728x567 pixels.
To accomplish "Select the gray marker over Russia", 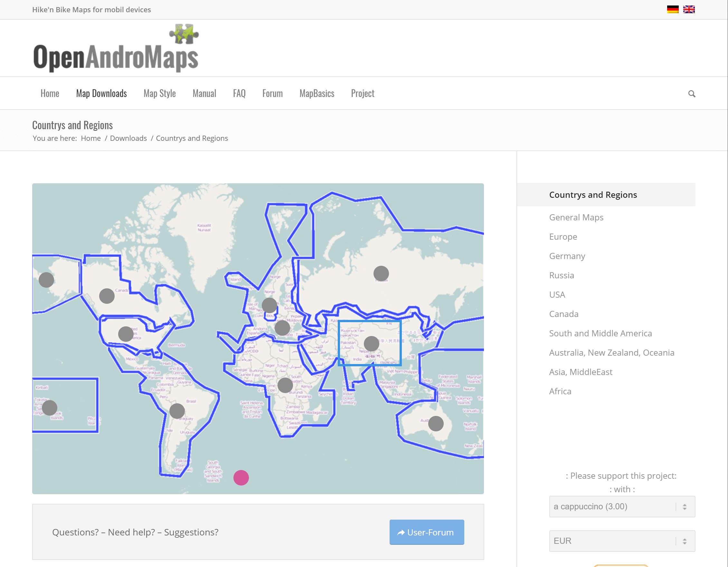I will point(381,274).
